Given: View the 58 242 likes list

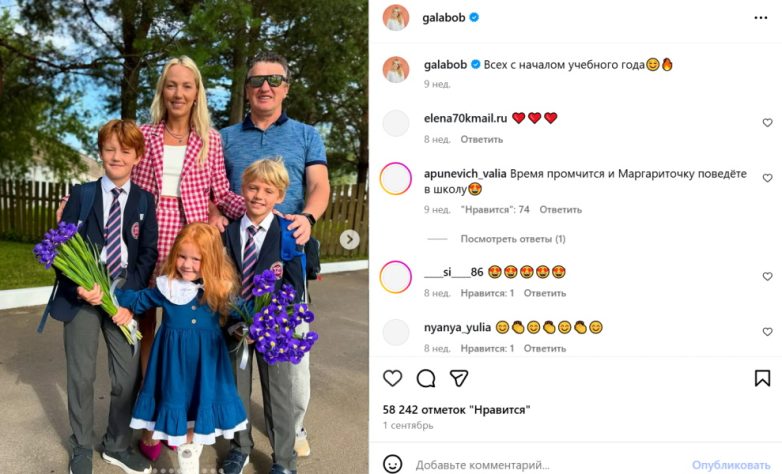Looking at the screenshot, I should click(x=456, y=410).
